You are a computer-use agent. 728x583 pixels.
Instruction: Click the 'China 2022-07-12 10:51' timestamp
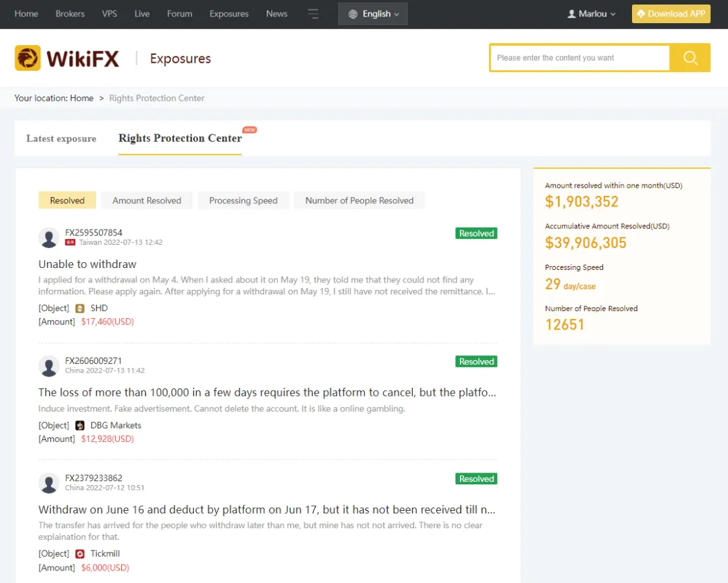[x=105, y=488]
